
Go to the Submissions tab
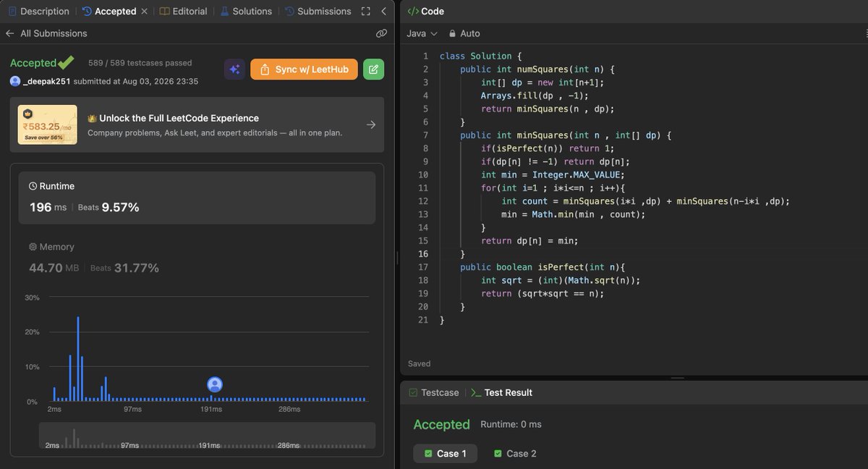pos(318,12)
